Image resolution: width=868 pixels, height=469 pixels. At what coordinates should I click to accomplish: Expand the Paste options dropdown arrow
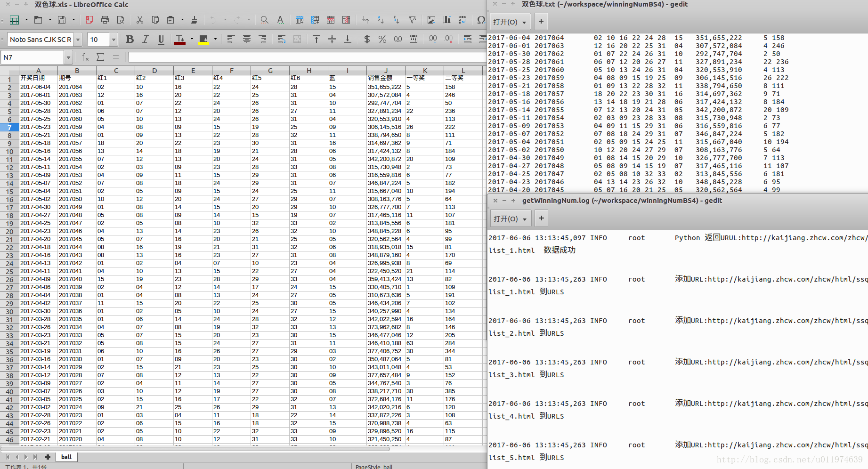[x=182, y=20]
